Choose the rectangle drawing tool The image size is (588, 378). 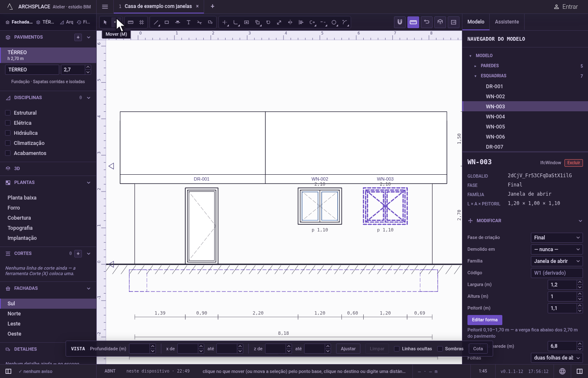click(x=167, y=22)
